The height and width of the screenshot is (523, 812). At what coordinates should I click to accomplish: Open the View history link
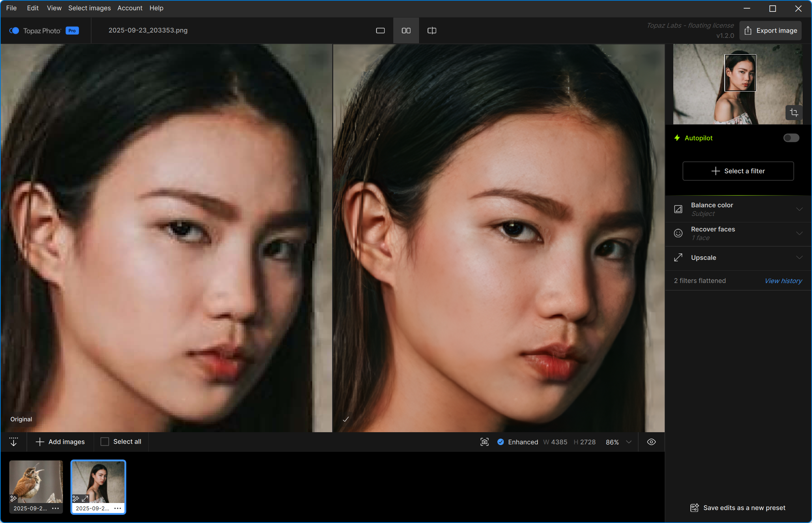pyautogui.click(x=783, y=281)
